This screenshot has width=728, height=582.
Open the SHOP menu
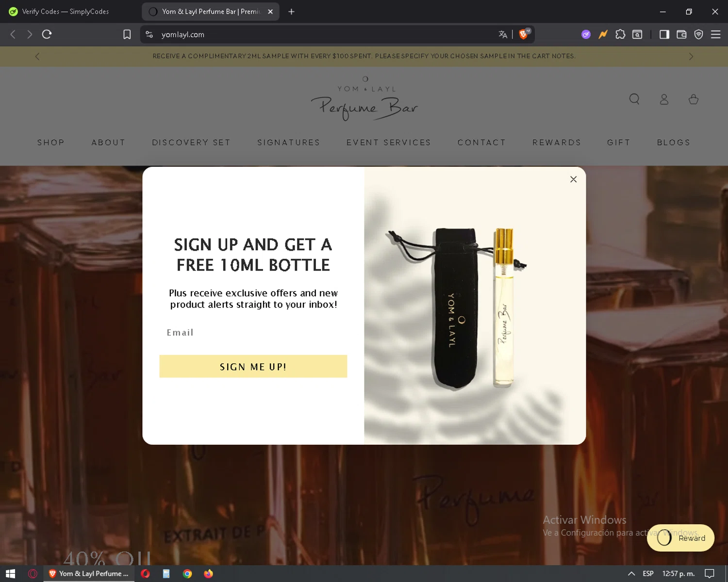click(51, 143)
